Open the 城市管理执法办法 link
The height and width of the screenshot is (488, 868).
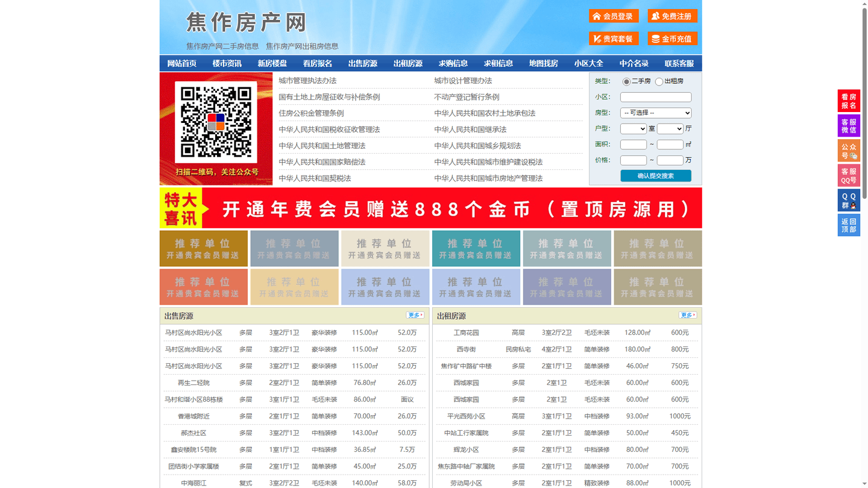pos(307,81)
